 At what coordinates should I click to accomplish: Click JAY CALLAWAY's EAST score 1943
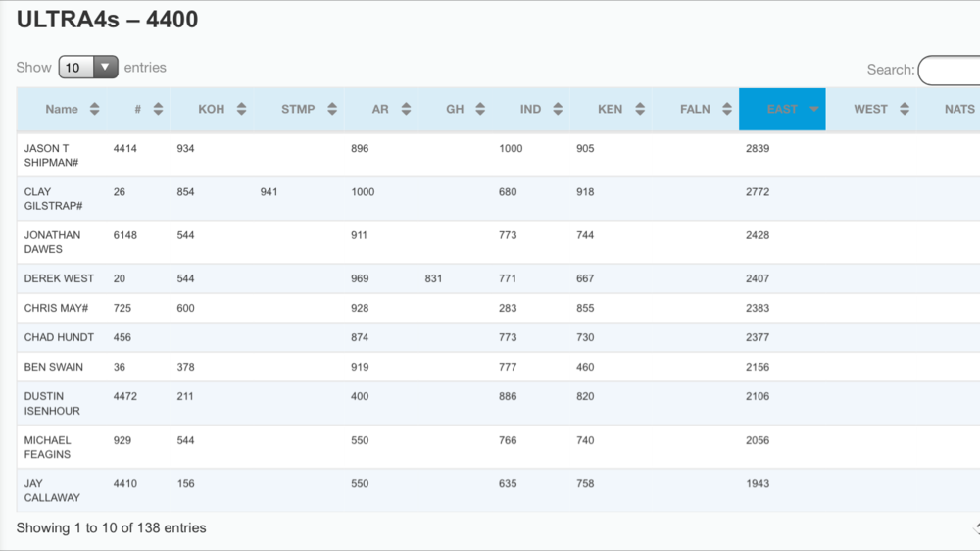[x=758, y=483]
